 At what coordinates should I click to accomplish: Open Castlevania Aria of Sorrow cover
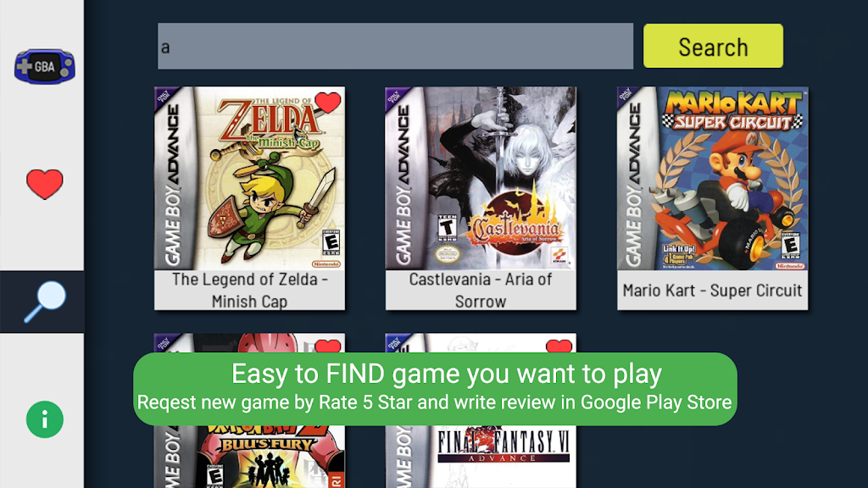pos(481,178)
